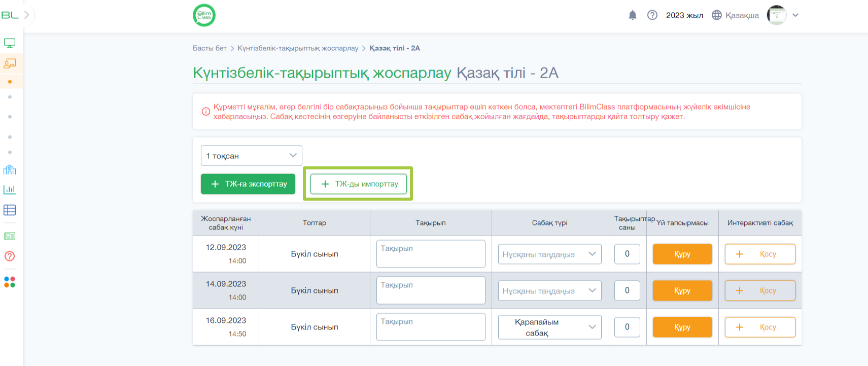Viewport: 868px width, 366px height.
Task: Click the Интерактивті сабақ column header
Action: click(x=760, y=223)
